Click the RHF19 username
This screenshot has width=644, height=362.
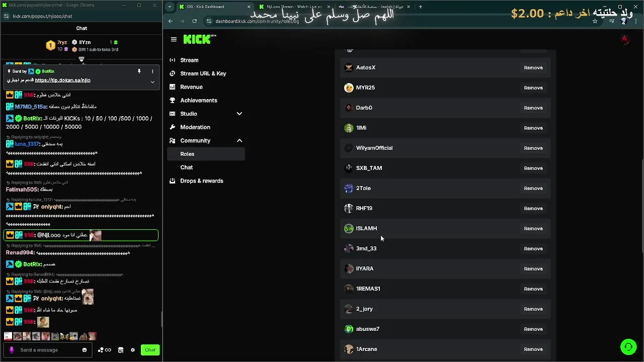[x=364, y=208]
